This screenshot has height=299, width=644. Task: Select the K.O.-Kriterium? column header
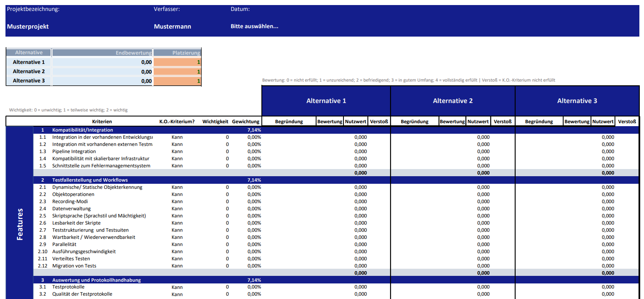point(177,122)
